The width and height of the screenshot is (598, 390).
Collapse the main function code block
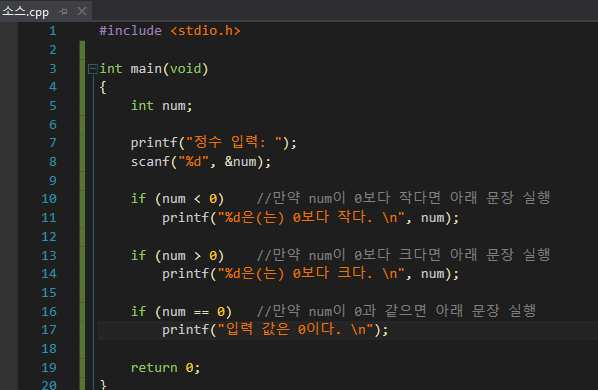[92, 69]
